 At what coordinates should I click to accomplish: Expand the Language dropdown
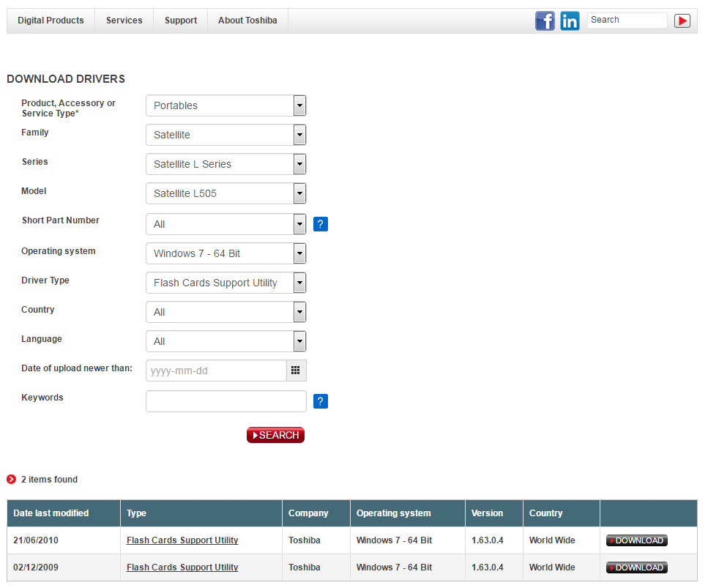[x=226, y=341]
